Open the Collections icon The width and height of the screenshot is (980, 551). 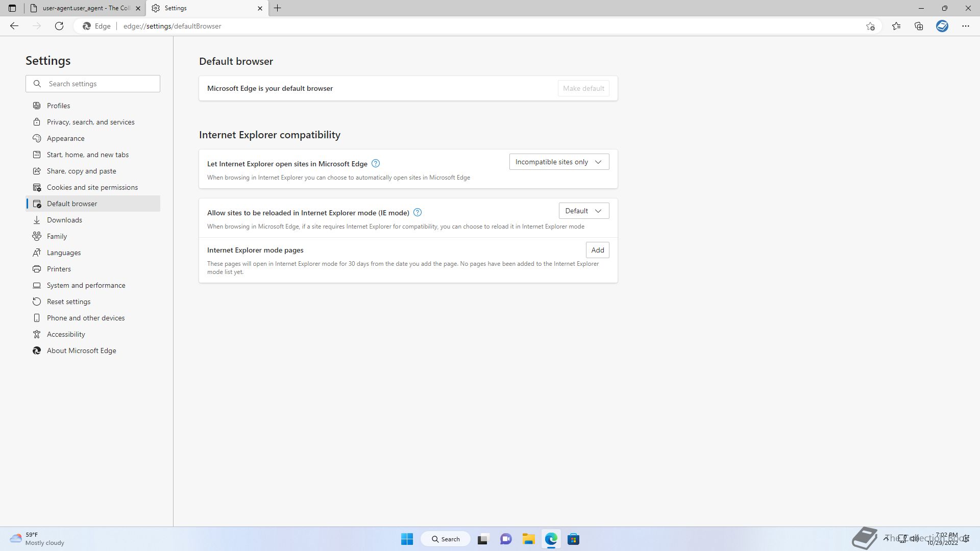click(x=919, y=26)
